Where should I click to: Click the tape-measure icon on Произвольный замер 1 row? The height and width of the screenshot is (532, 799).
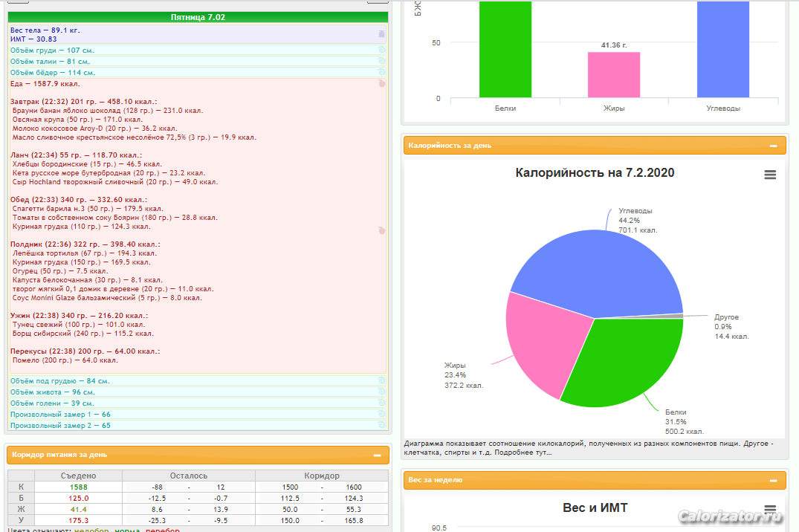click(381, 414)
